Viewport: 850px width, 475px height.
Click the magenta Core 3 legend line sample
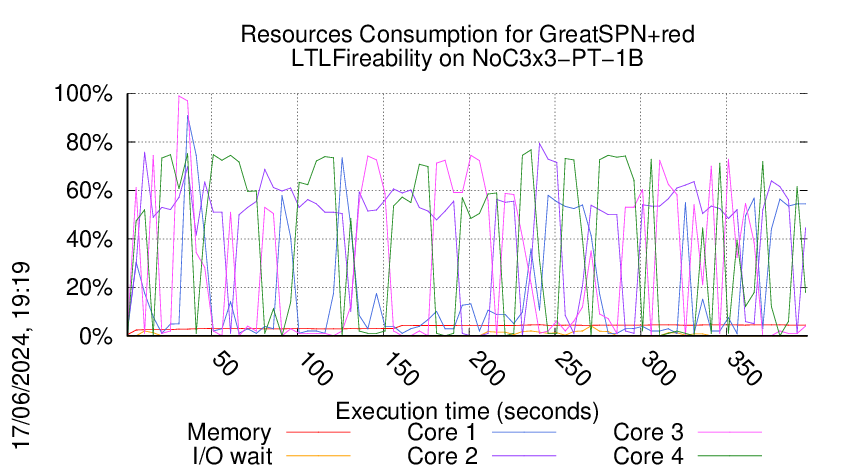(x=730, y=433)
